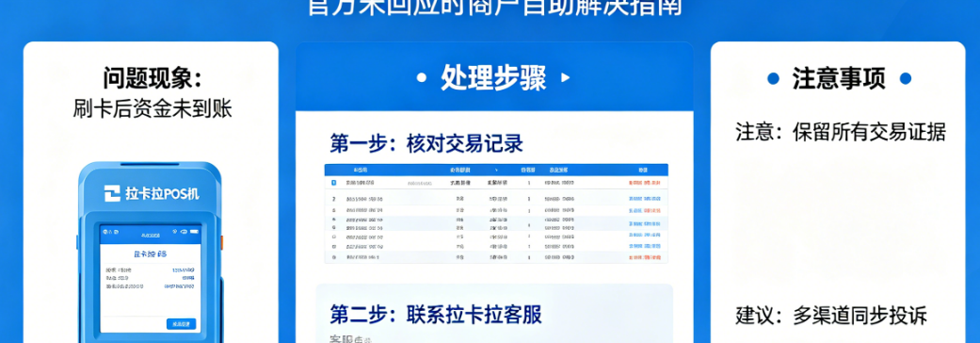The width and height of the screenshot is (980, 343).
Task: Click the play arrow beside 处理步骤
Action: click(566, 78)
